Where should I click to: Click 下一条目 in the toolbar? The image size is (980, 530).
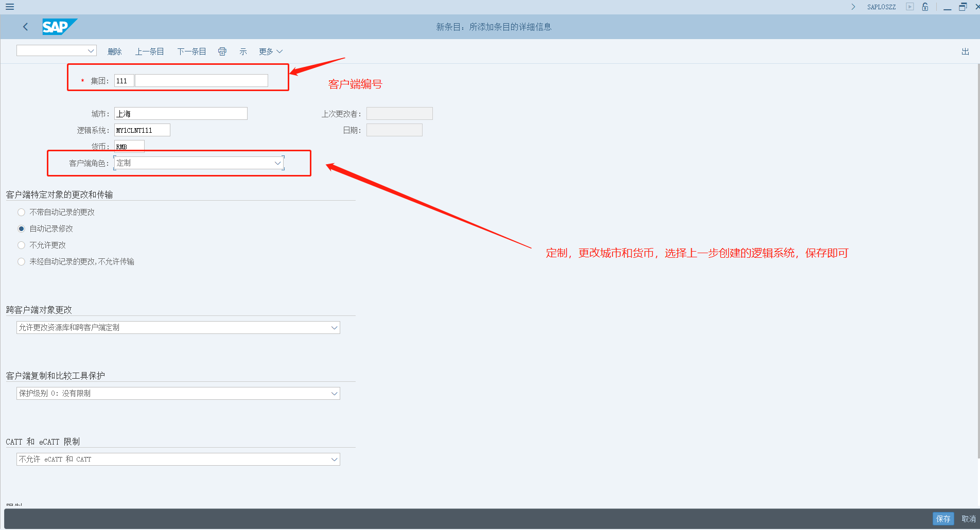pos(191,51)
